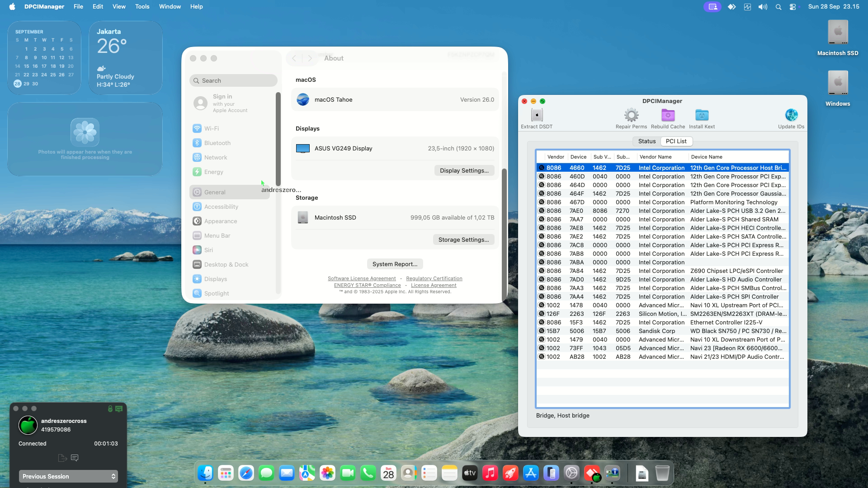The height and width of the screenshot is (488, 868).
Task: Open Display Settings in About pane
Action: [464, 171]
